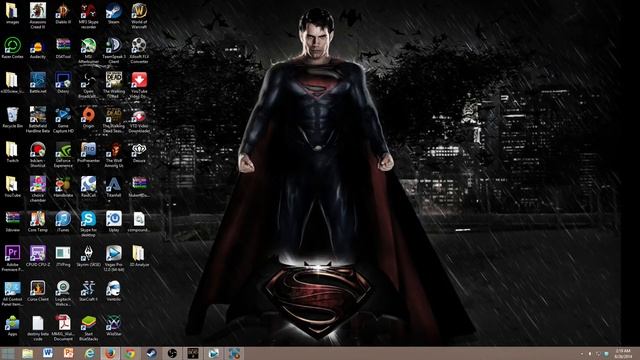Image resolution: width=640 pixels, height=360 pixels.
Task: Select The Wolf Among Us shortcut
Action: coord(113,154)
